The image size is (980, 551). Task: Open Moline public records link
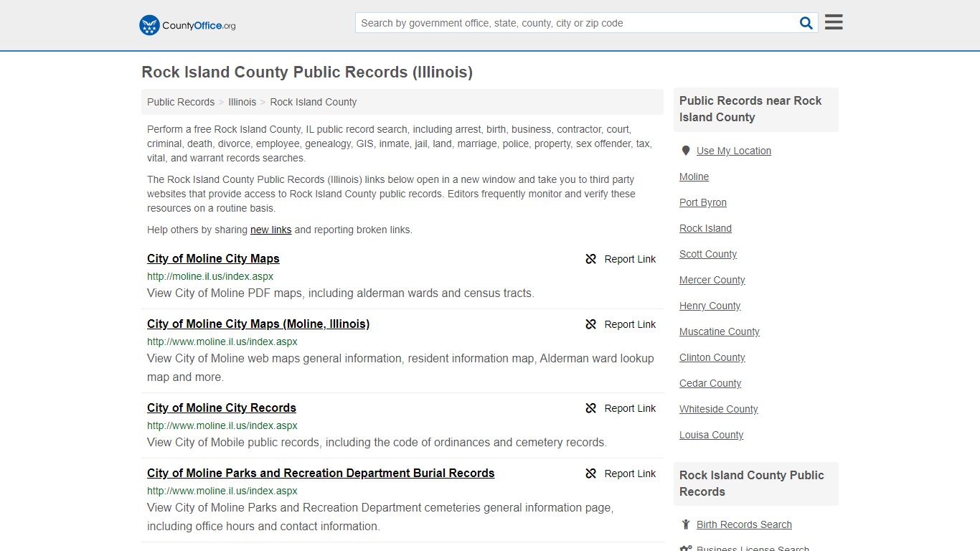click(x=694, y=176)
